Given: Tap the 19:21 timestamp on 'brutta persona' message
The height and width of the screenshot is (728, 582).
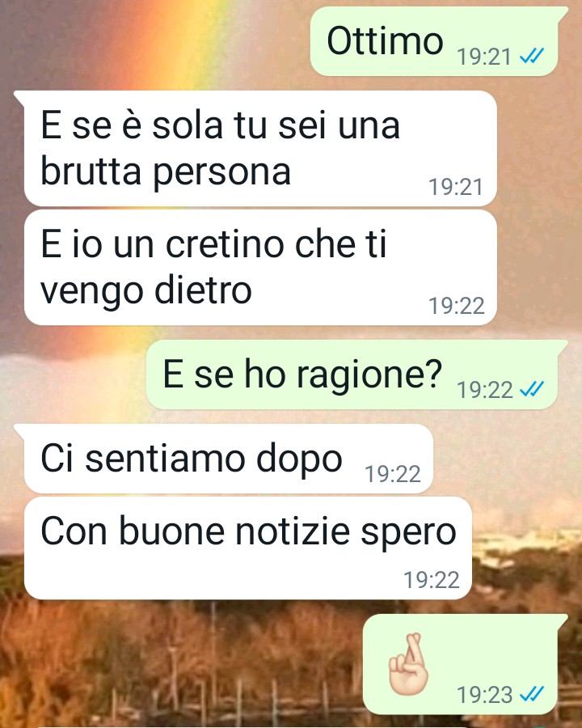Looking at the screenshot, I should pyautogui.click(x=456, y=187).
